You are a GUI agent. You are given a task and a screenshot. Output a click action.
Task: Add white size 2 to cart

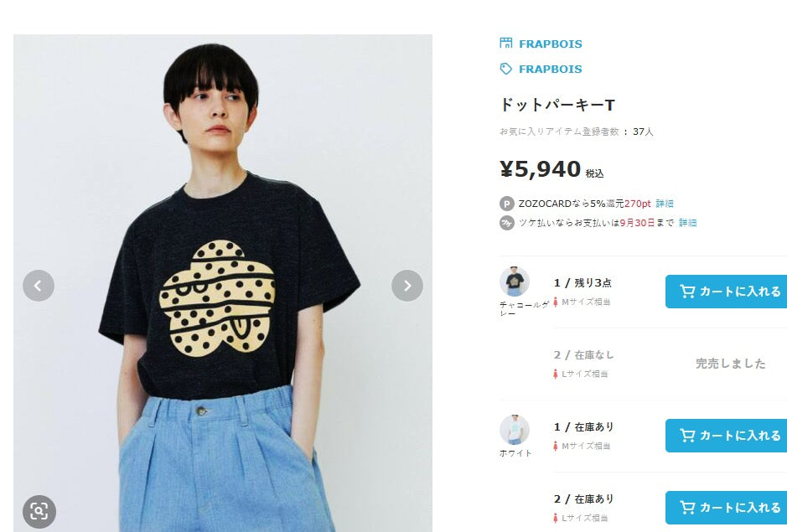(x=727, y=508)
